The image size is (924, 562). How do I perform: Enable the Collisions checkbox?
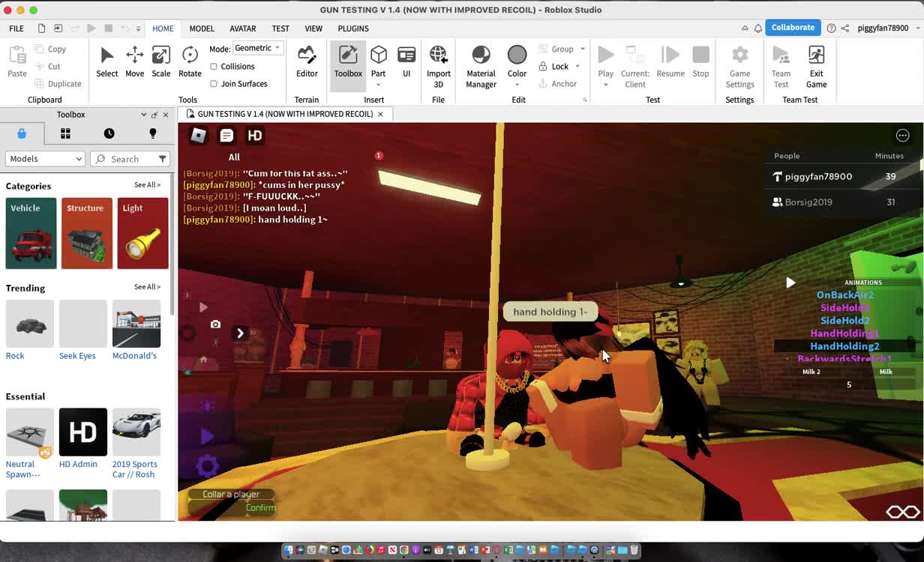(x=214, y=67)
